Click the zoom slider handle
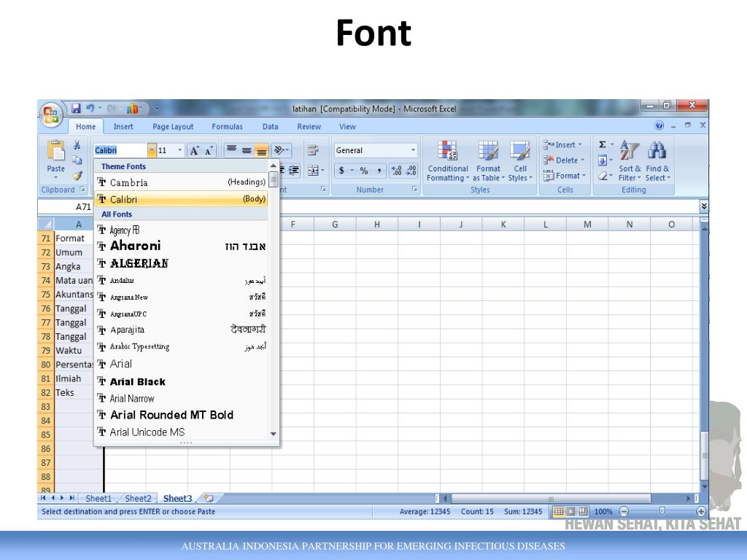747x560 pixels. (x=662, y=511)
